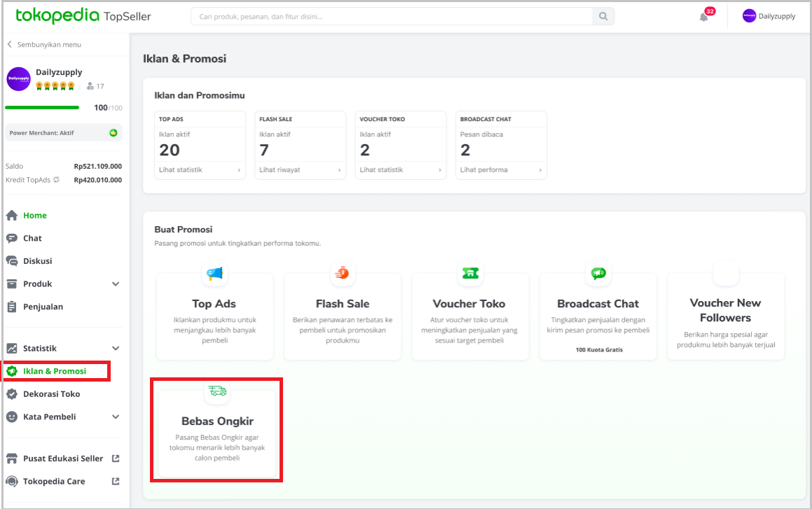Click chevron beside Voucher Toko Lihat statistik

pyautogui.click(x=440, y=170)
